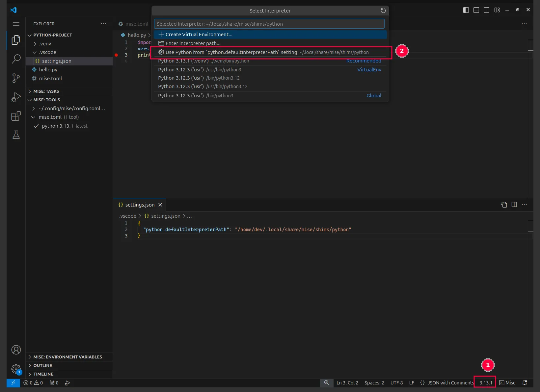Select Python 3.12.3 at /usr/bin/python3.12

point(270,86)
